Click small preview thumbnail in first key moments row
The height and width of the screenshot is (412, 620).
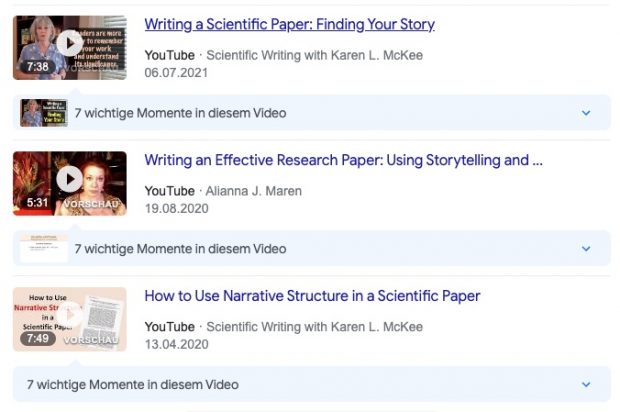(44, 113)
